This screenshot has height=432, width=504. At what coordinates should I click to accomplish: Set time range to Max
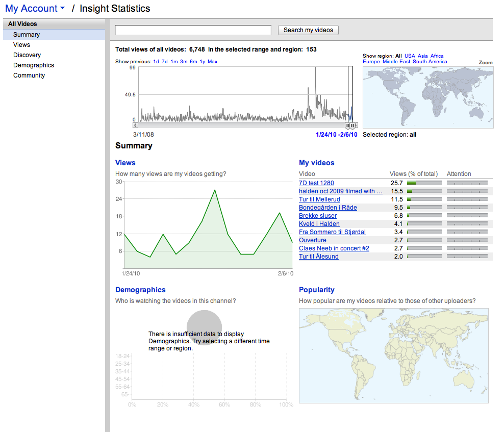pyautogui.click(x=212, y=62)
